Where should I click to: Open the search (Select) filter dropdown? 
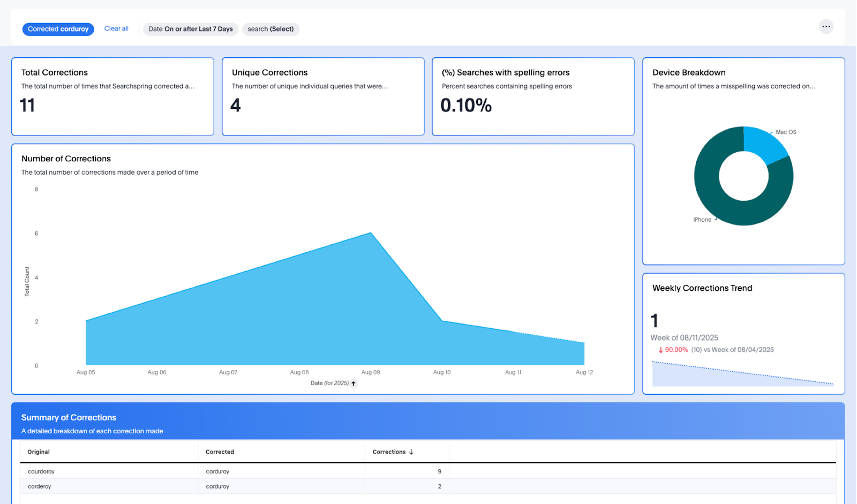tap(270, 29)
